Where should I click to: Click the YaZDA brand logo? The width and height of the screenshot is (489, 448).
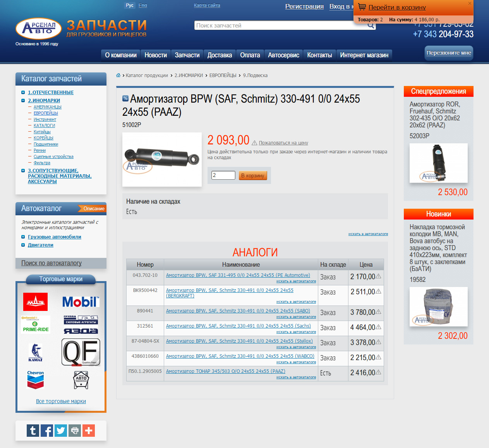tap(81, 331)
